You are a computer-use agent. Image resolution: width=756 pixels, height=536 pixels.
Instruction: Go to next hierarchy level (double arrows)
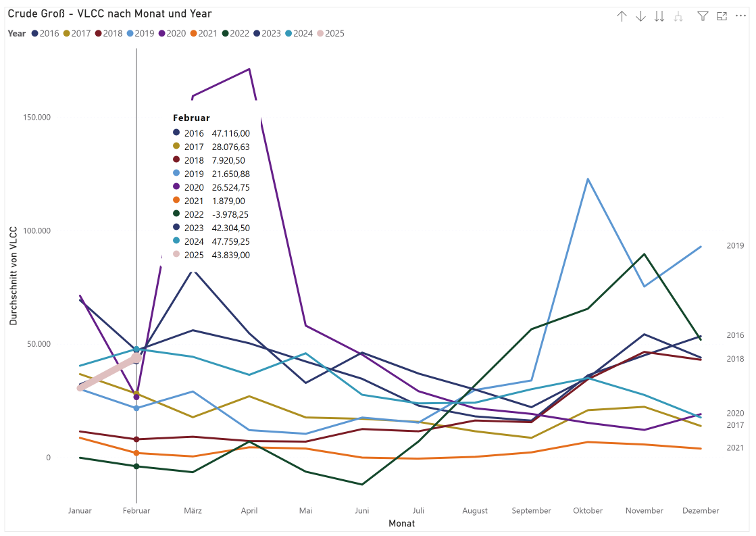coord(660,16)
